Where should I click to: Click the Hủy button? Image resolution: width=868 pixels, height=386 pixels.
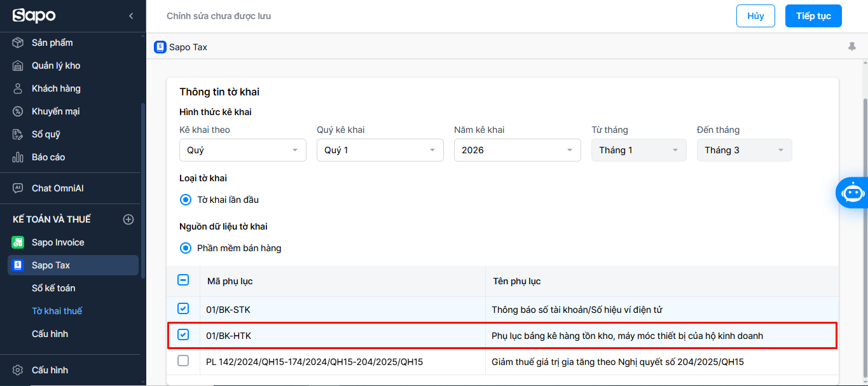click(755, 16)
